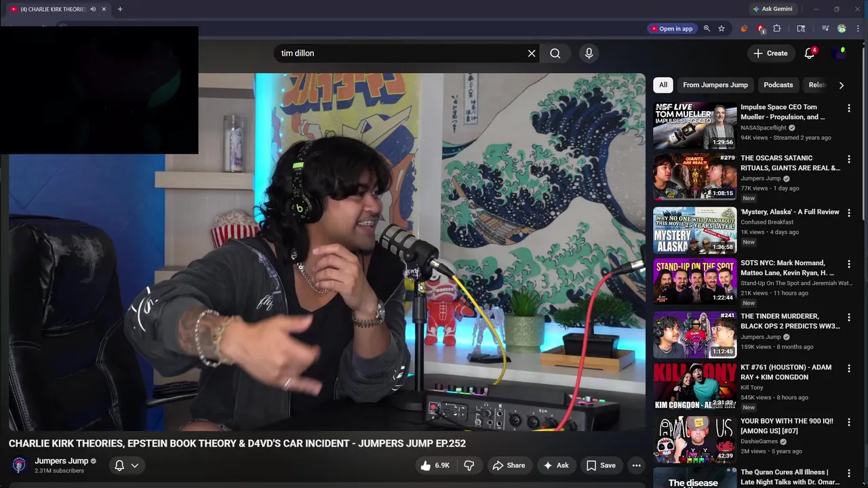The width and height of the screenshot is (868, 488).
Task: Start voice search with the microphone
Action: tap(589, 53)
